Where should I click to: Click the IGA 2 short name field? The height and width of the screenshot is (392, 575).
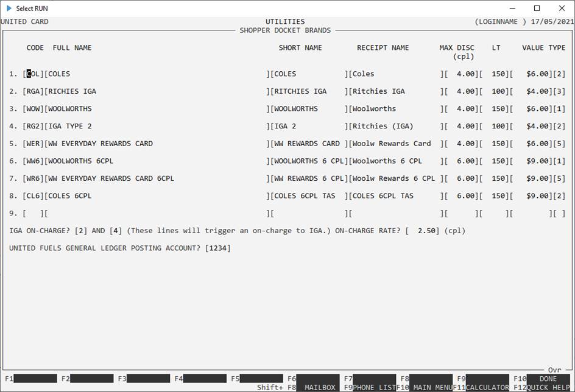[309, 126]
